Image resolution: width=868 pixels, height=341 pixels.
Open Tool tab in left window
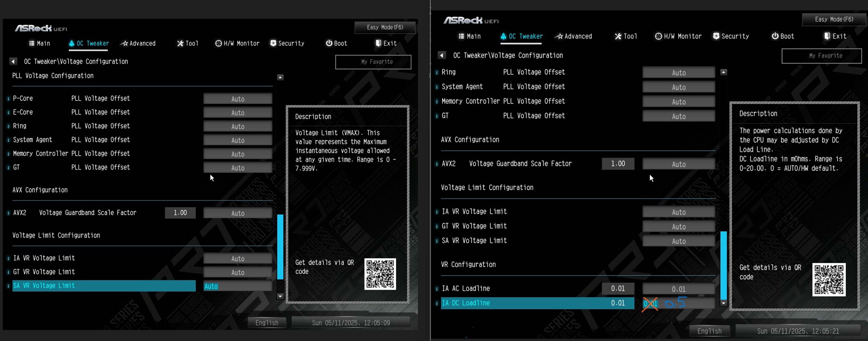(x=188, y=43)
